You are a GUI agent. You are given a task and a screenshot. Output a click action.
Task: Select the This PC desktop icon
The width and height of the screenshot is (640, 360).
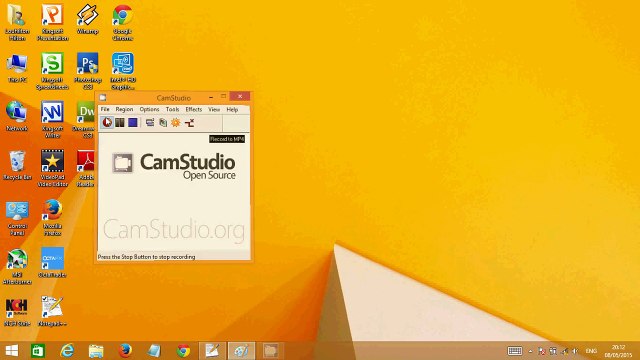tap(17, 68)
